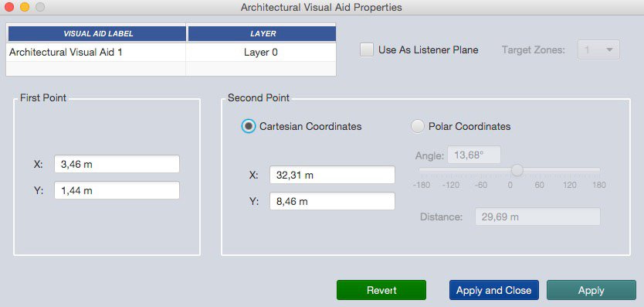Click the Angle value field

(474, 155)
